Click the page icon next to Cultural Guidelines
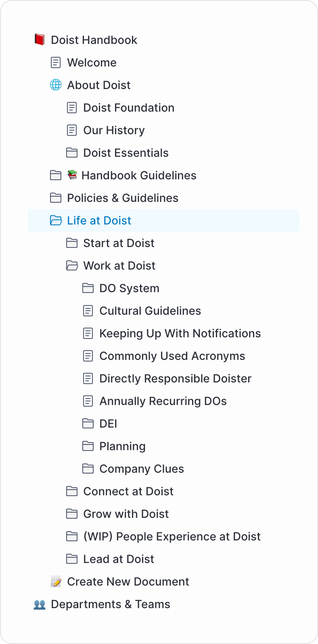The width and height of the screenshot is (318, 644). tap(88, 311)
